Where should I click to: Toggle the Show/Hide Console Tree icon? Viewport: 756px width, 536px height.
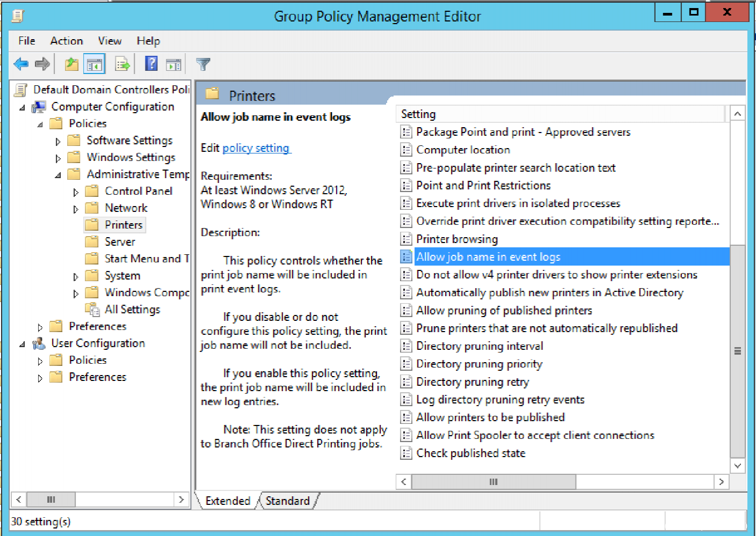[95, 64]
